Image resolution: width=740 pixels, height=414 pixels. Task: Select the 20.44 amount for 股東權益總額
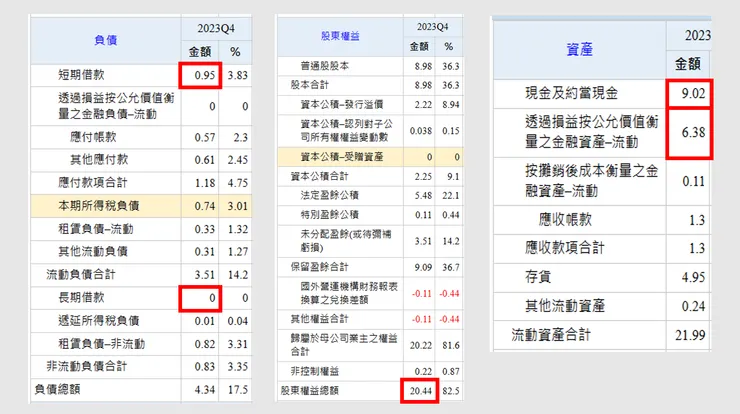coord(420,391)
